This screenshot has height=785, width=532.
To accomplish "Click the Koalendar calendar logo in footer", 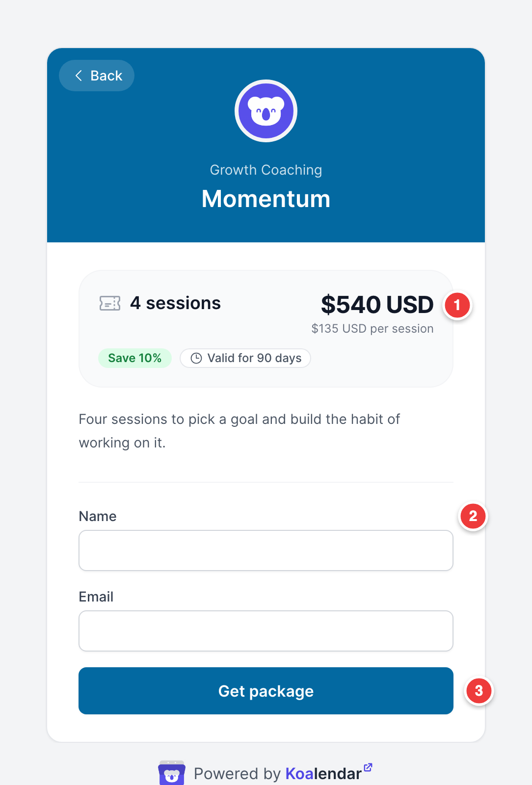I will coord(172,773).
